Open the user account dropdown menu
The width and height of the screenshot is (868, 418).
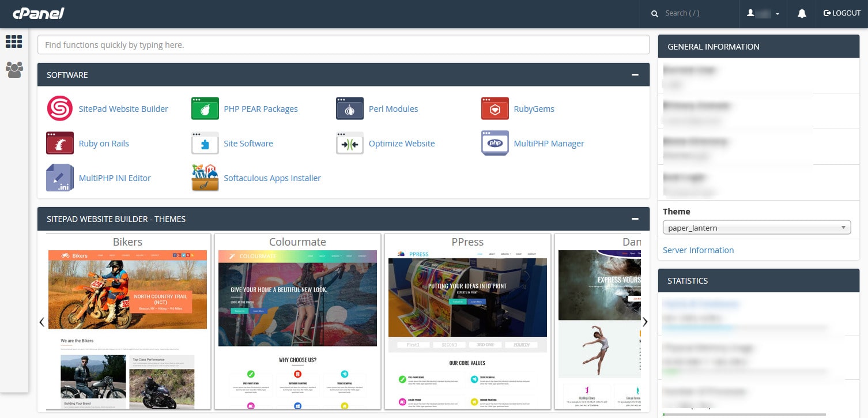(763, 13)
